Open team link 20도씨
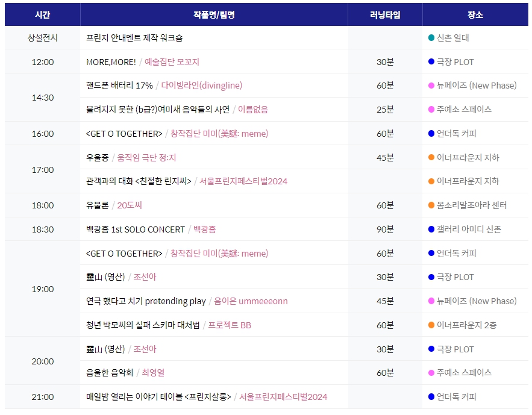Screen dimensions: 532x415 130,205
